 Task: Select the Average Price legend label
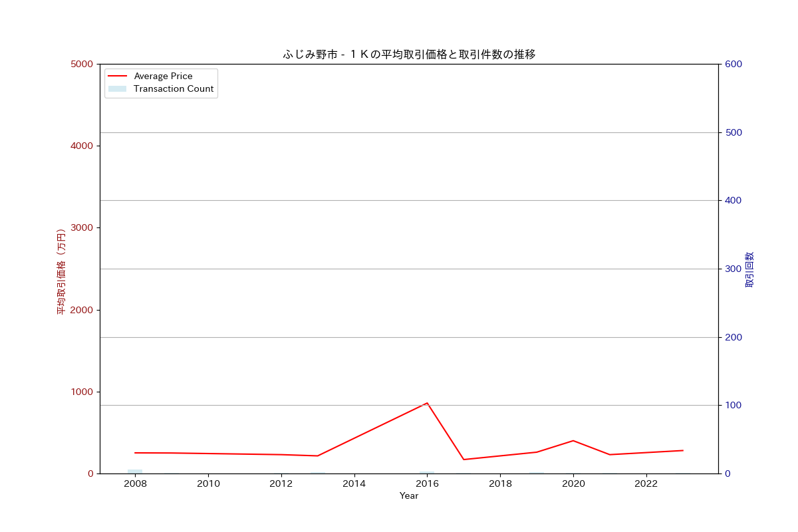[163, 76]
